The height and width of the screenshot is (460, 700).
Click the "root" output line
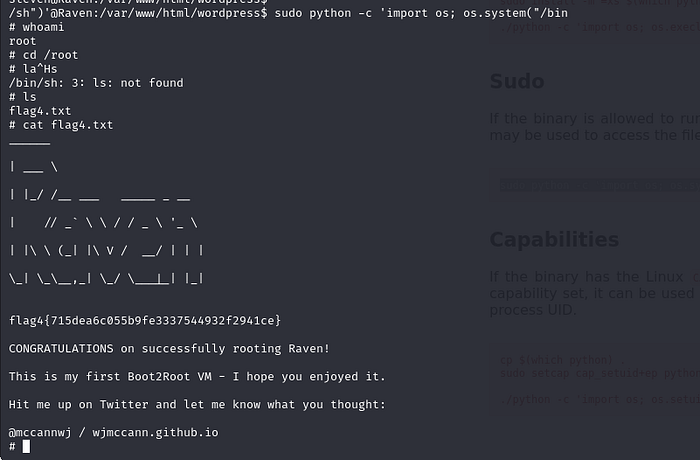tap(23, 41)
